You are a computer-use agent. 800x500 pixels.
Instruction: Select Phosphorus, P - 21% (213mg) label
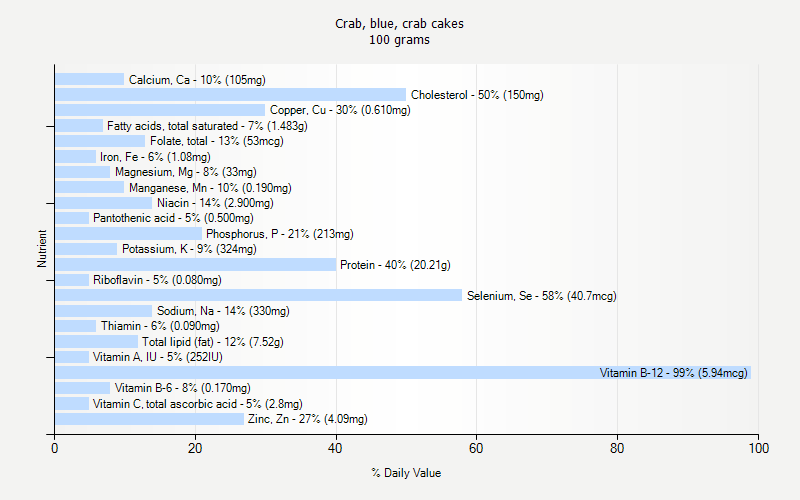280,234
